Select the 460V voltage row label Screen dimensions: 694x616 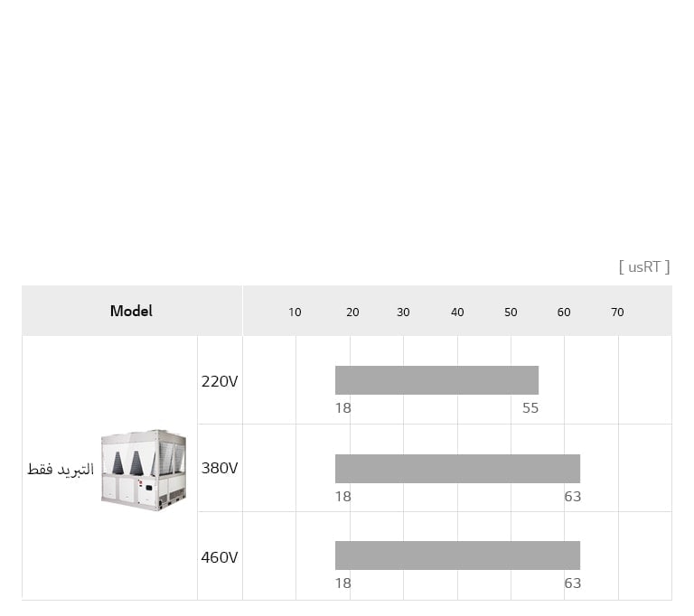click(x=220, y=557)
